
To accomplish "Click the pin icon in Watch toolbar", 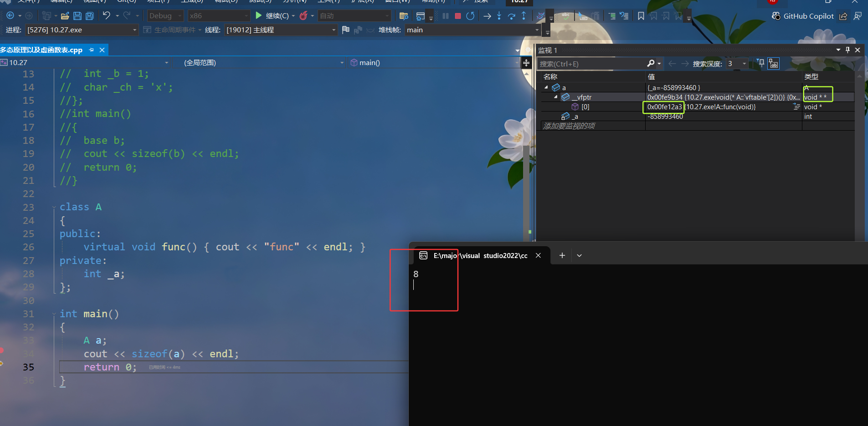I will coord(760,63).
